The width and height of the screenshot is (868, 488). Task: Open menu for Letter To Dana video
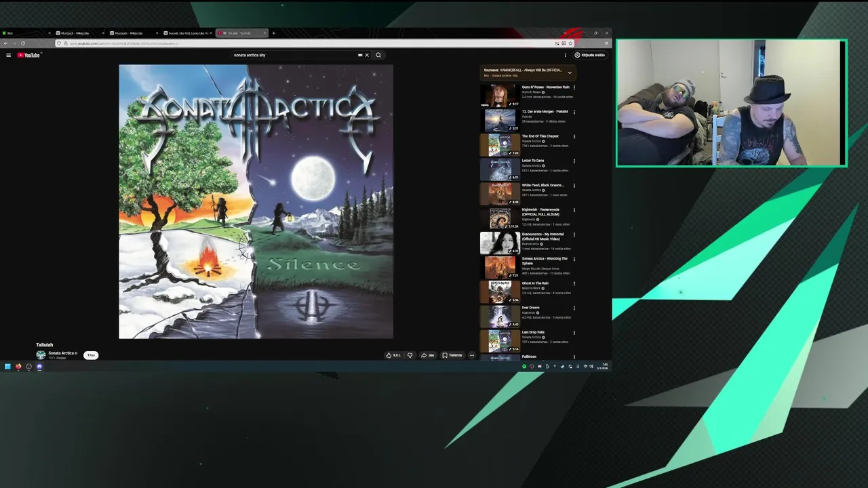click(574, 161)
